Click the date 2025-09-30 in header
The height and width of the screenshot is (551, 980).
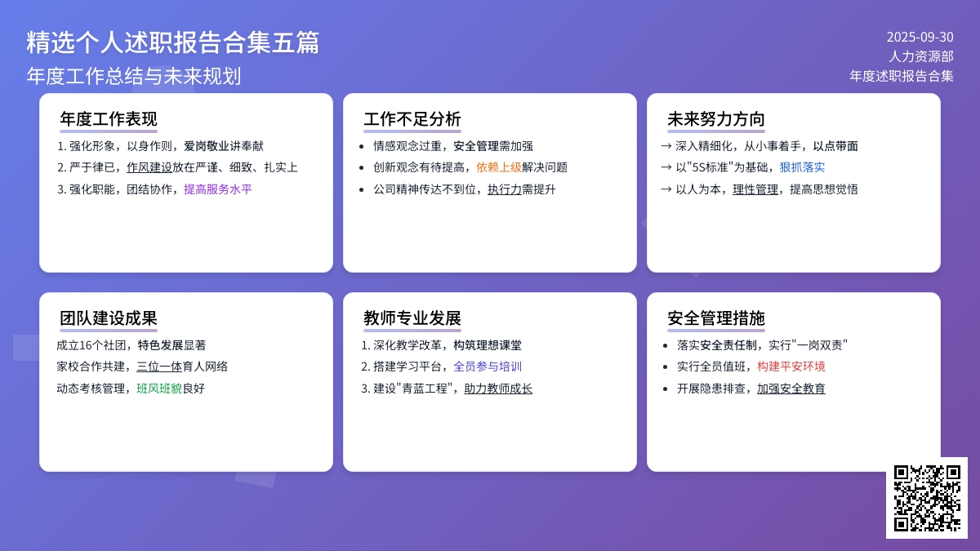(920, 37)
